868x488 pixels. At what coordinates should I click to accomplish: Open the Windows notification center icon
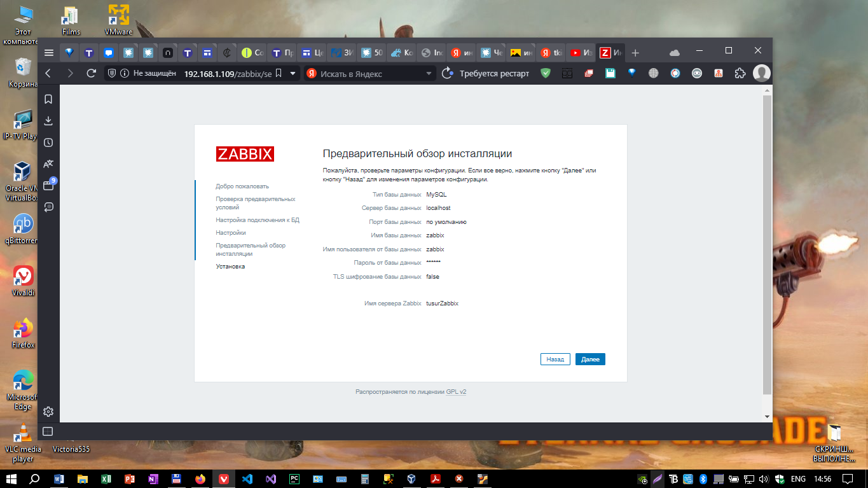(x=848, y=478)
